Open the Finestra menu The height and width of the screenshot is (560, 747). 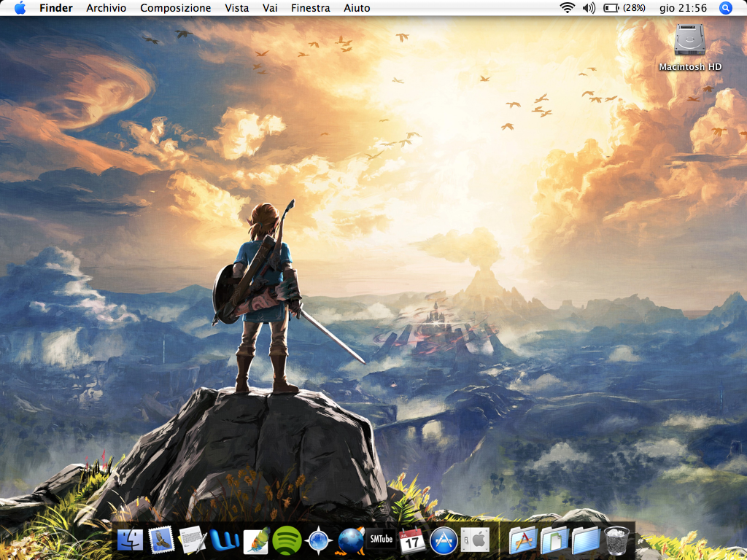[x=311, y=8]
